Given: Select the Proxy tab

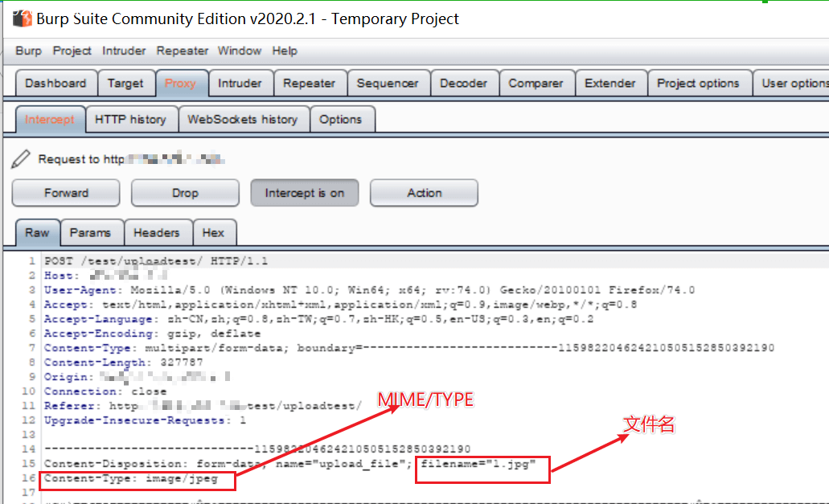Looking at the screenshot, I should 180,84.
